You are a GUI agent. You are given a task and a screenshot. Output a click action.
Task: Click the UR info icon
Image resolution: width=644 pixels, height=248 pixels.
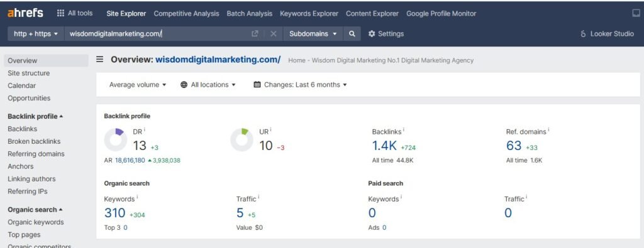click(270, 129)
